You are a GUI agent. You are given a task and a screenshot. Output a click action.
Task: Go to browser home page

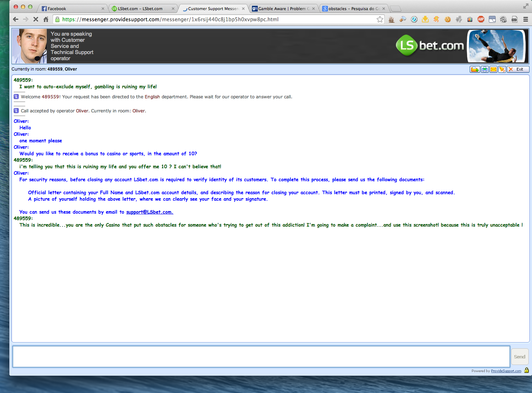46,19
